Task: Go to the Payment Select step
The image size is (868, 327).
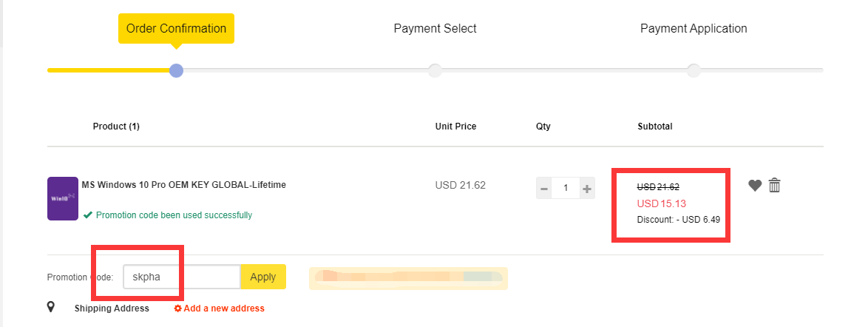Action: click(435, 28)
